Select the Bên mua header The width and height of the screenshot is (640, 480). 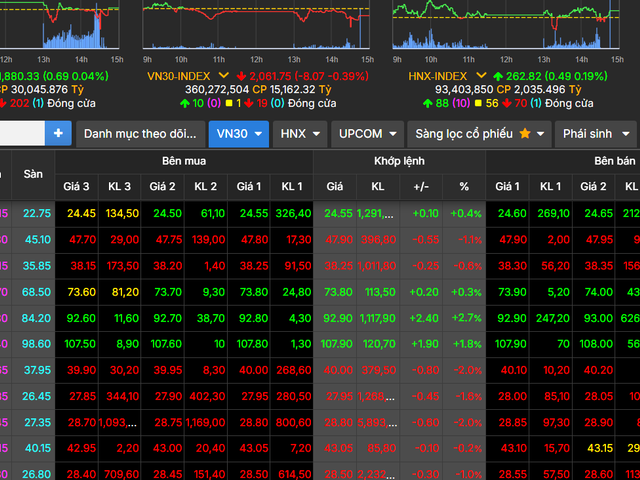(x=184, y=161)
